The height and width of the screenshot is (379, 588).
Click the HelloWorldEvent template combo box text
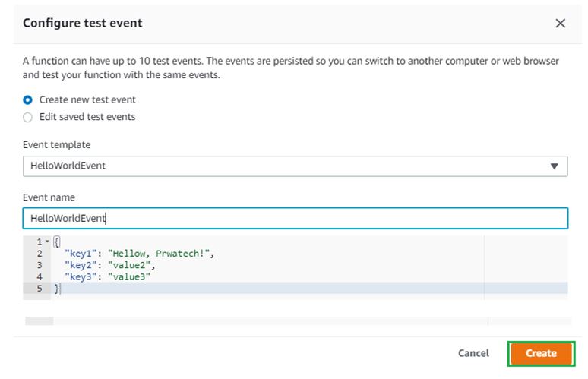68,166
